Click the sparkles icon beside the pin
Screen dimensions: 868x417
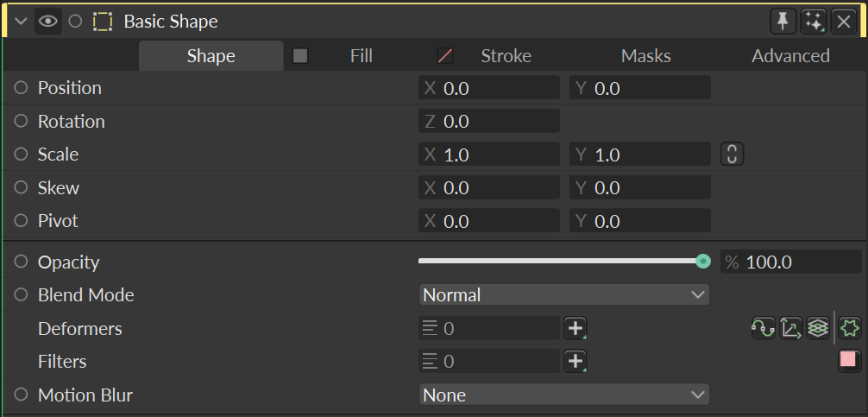(813, 22)
